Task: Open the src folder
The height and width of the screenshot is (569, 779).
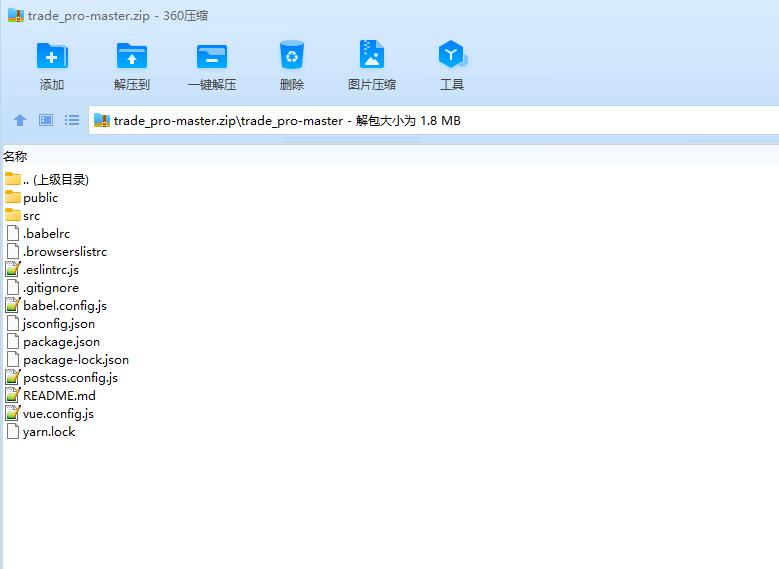Action: pyautogui.click(x=31, y=216)
